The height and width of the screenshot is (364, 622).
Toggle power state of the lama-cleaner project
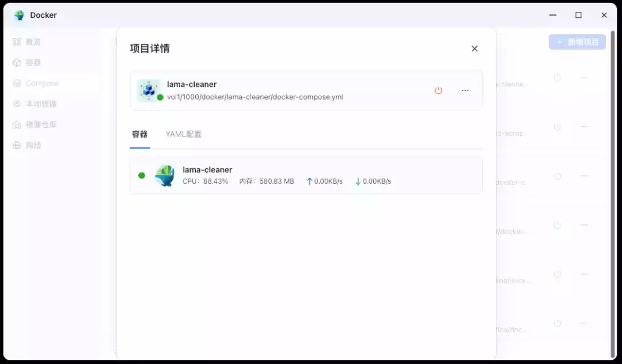click(438, 90)
